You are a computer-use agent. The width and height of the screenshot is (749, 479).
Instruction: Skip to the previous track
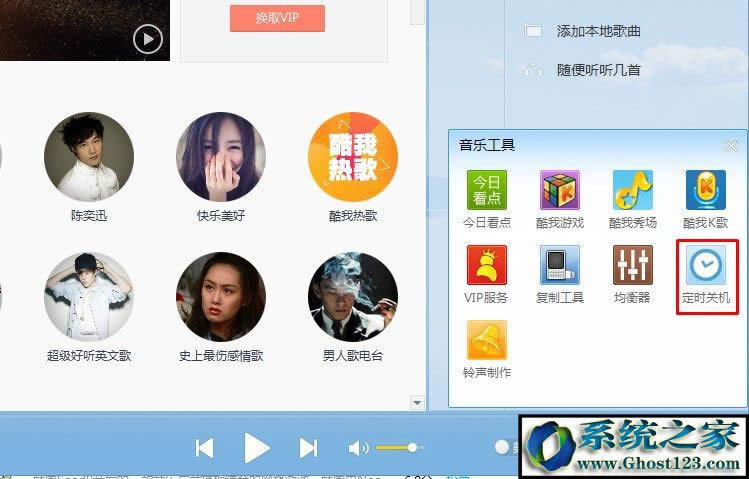tap(204, 448)
